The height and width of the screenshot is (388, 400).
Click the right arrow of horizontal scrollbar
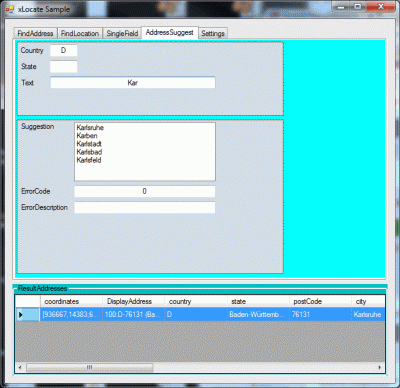point(380,367)
